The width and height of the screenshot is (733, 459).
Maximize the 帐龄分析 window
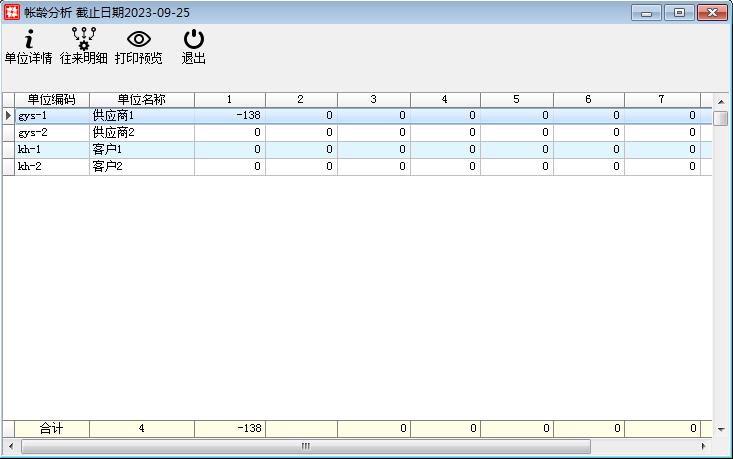point(680,12)
